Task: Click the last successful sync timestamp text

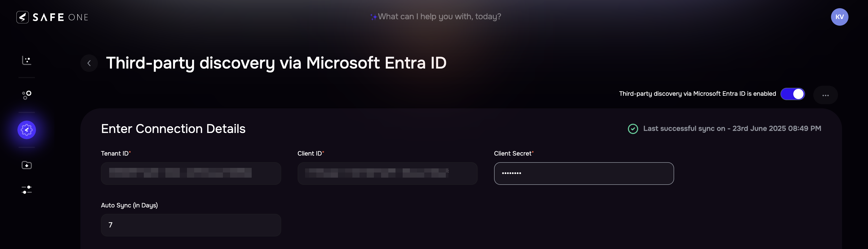Action: [x=732, y=129]
